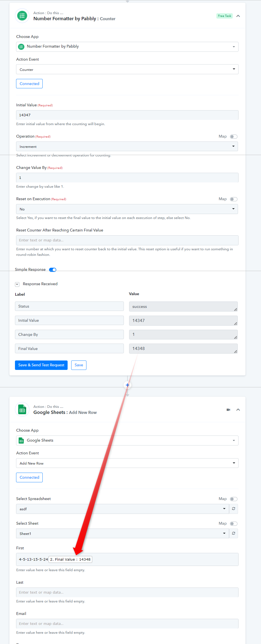Collapse the Number Formatter step chevron

238,16
